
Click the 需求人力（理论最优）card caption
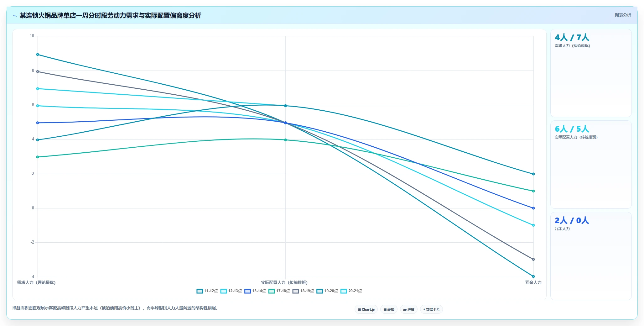[x=572, y=46]
